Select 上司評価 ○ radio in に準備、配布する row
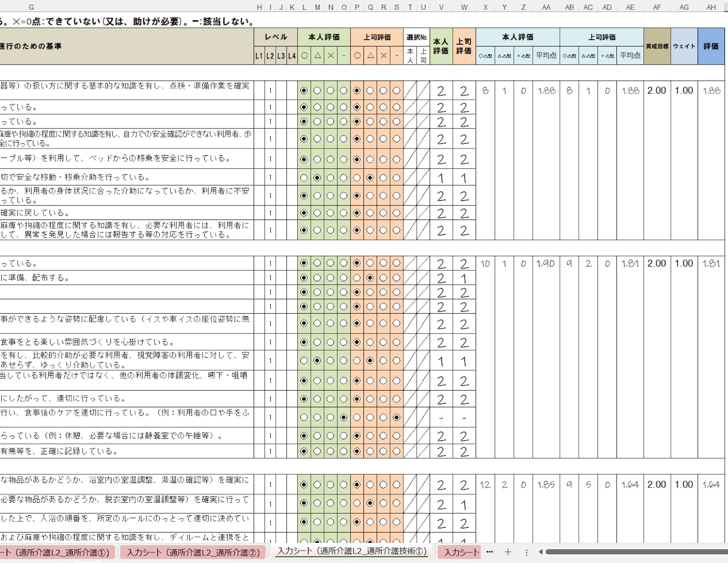 pos(357,278)
